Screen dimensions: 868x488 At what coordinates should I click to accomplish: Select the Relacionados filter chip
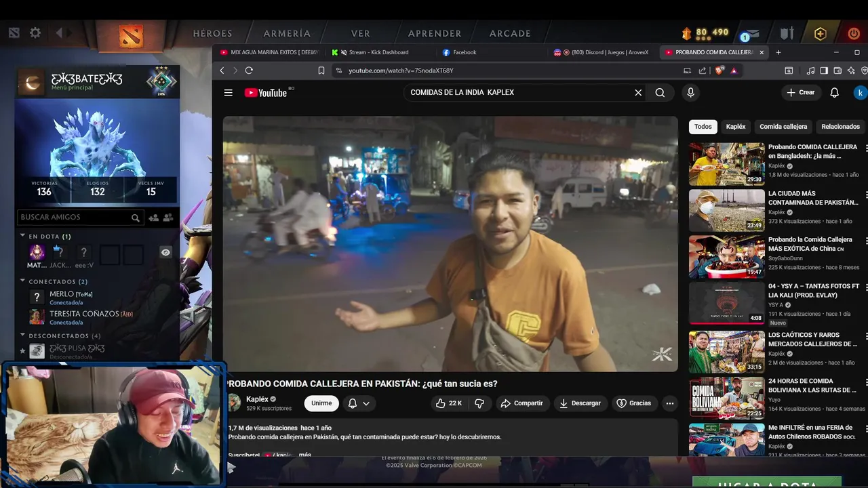tap(840, 127)
